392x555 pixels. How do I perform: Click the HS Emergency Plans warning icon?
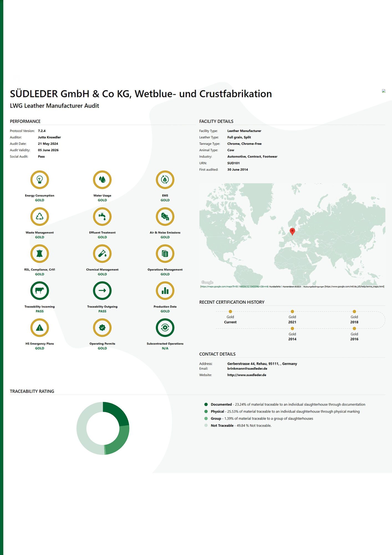[x=40, y=328]
